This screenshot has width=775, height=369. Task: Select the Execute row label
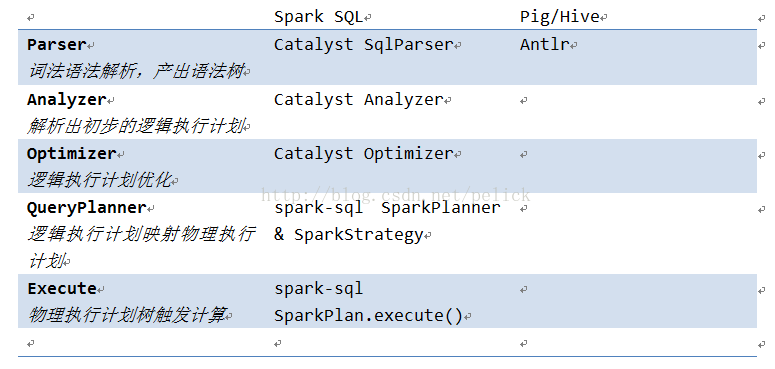(62, 288)
